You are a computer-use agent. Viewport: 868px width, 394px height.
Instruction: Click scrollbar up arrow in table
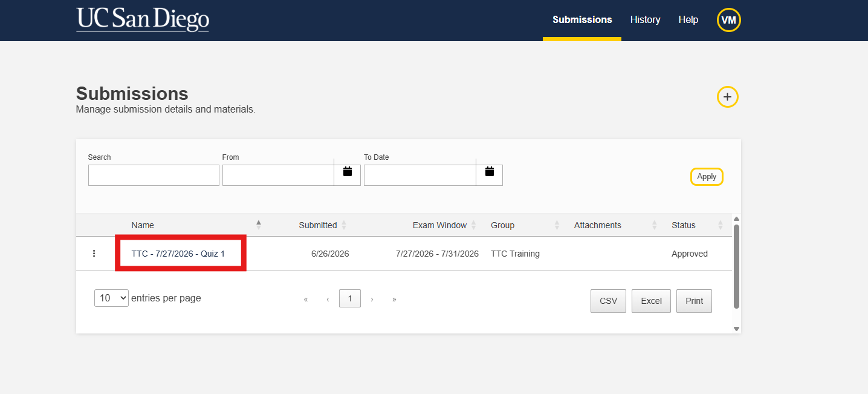click(736, 218)
